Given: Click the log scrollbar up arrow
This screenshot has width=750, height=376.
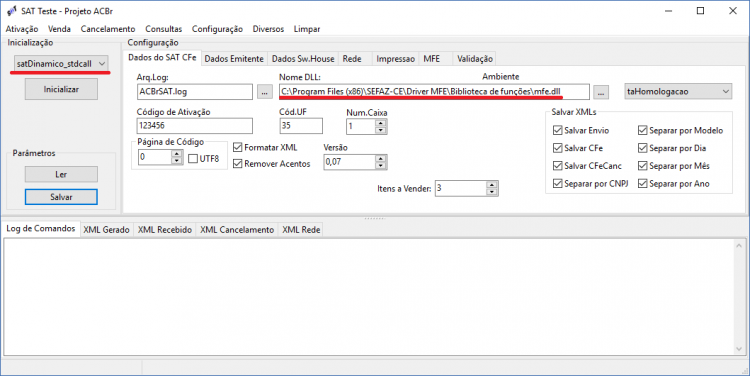Looking at the screenshot, I should [x=739, y=245].
